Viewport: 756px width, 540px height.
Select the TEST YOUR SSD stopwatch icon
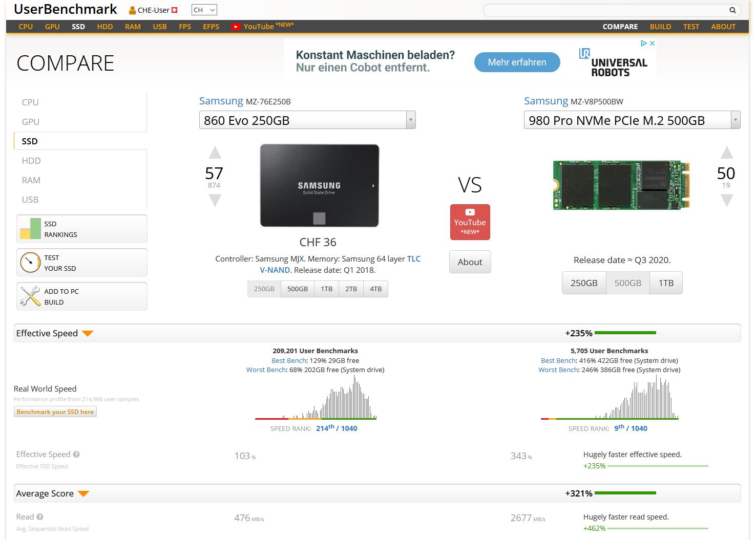coord(29,263)
